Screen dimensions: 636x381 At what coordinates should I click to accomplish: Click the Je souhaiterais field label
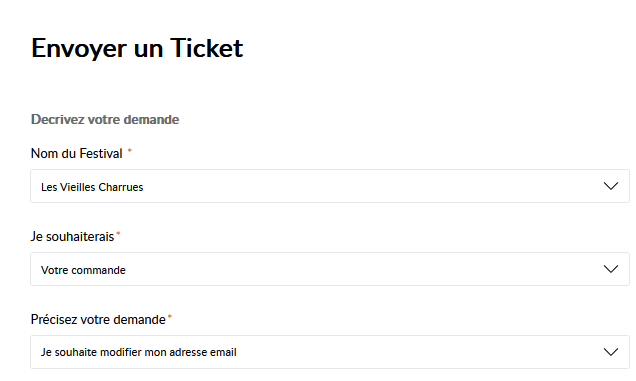pos(73,237)
